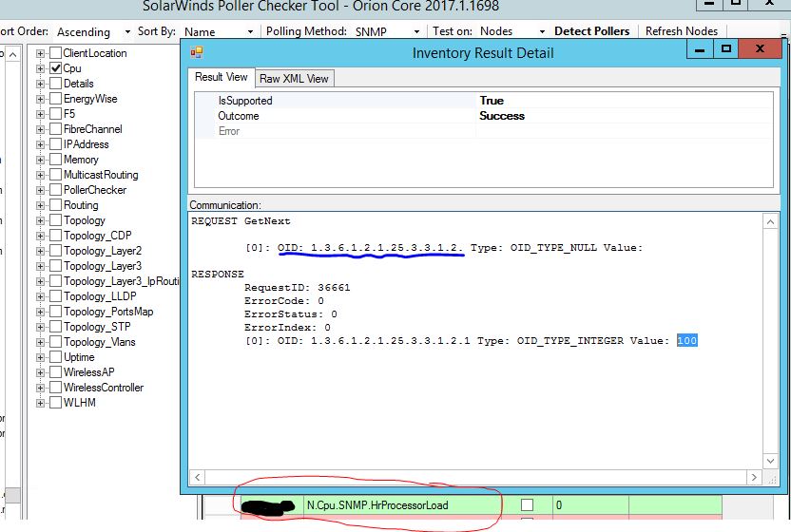
Task: Open the Sort Order Ascending dropdown
Action: coord(126,31)
